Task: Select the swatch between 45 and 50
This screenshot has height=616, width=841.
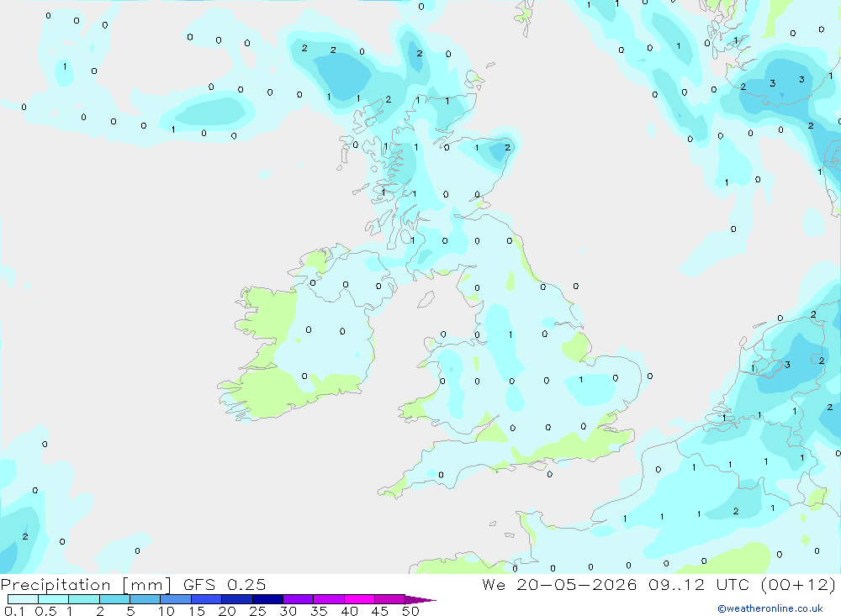Action: [390, 599]
